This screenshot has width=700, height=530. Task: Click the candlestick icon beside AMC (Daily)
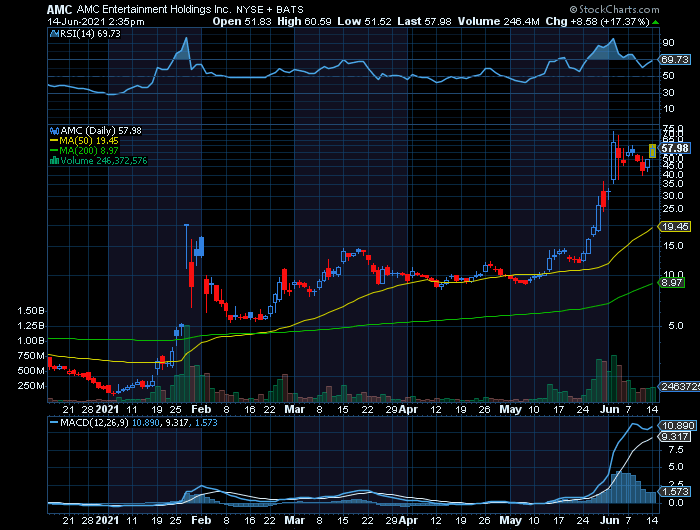coord(54,131)
